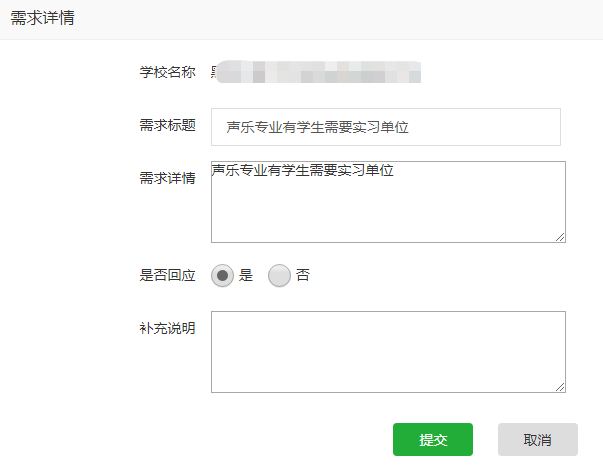
Task: Click the 是否回应 field label
Action: [167, 275]
